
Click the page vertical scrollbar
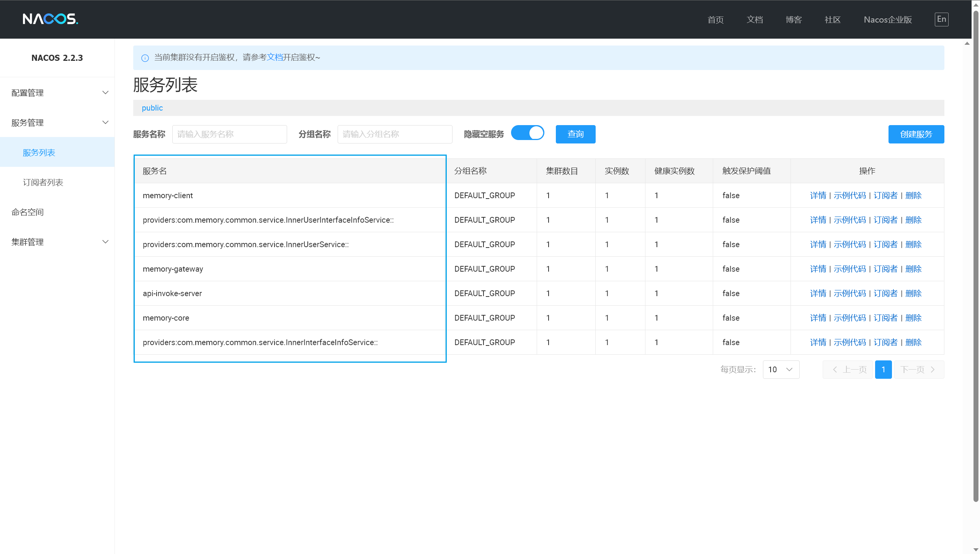976,256
